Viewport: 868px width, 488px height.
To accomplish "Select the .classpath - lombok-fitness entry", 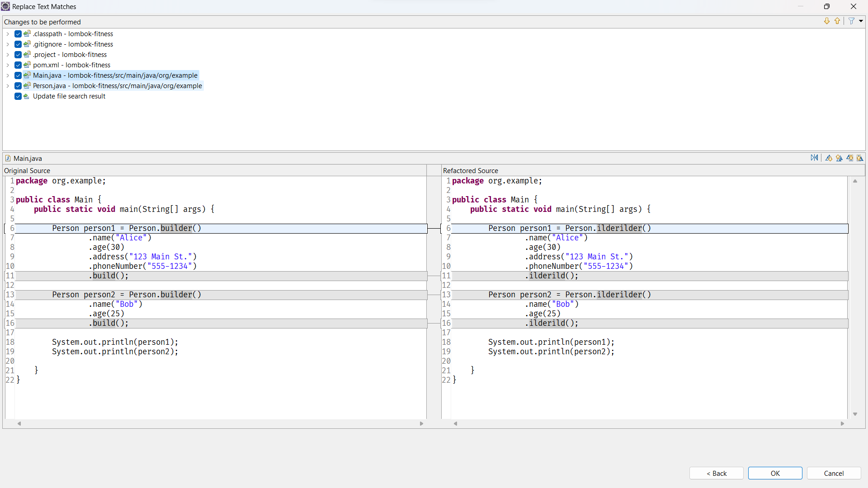I will (72, 33).
